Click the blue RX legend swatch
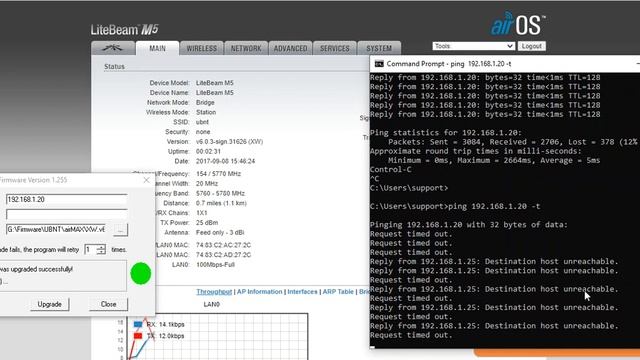Screen dimensions: 640x360 coord(138,324)
